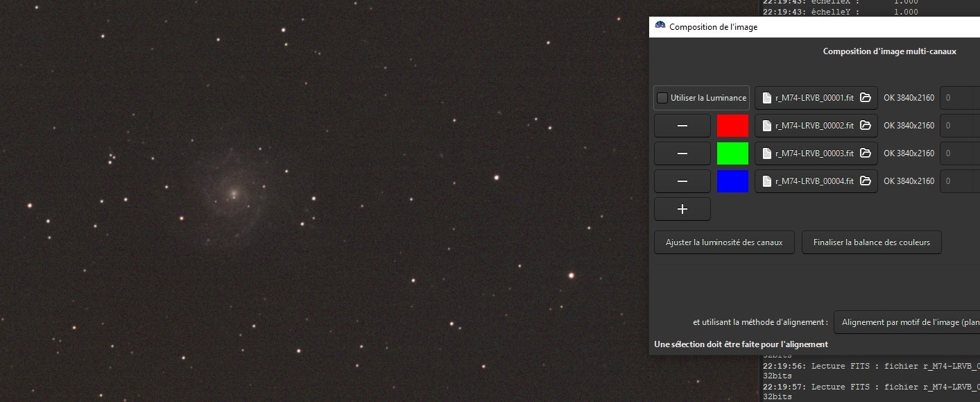The width and height of the screenshot is (980, 402).
Task: Remove the blue channel layer
Action: (682, 181)
